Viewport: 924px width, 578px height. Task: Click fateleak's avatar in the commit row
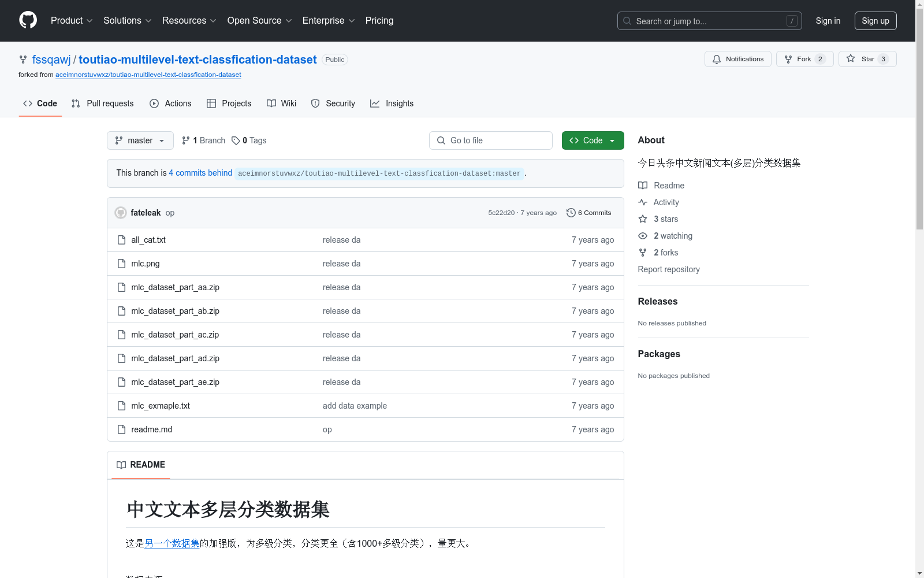tap(121, 213)
